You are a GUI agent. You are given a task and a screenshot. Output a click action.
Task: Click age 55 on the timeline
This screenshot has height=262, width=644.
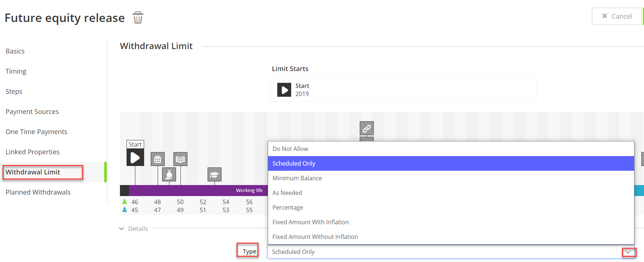click(249, 210)
